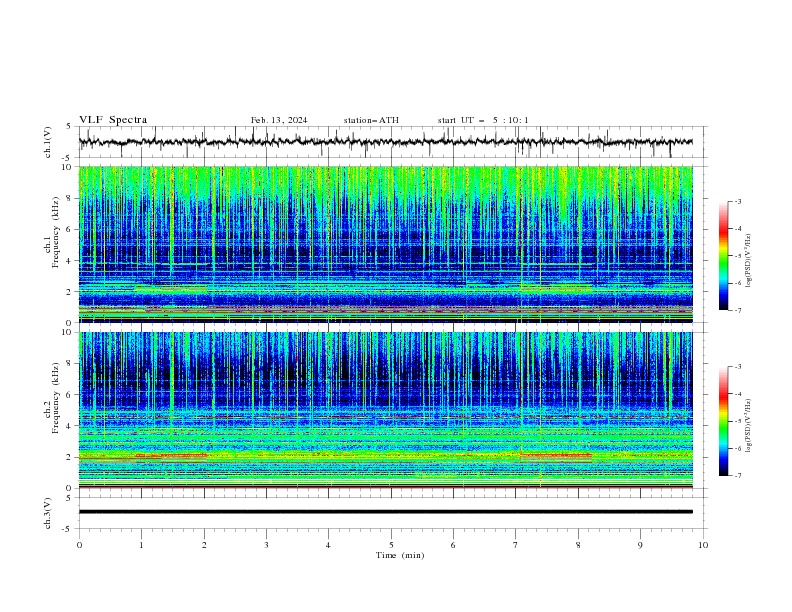Viewport: 792px width, 612px height.
Task: Click the time axis tick label "10"
Action: 703,545
